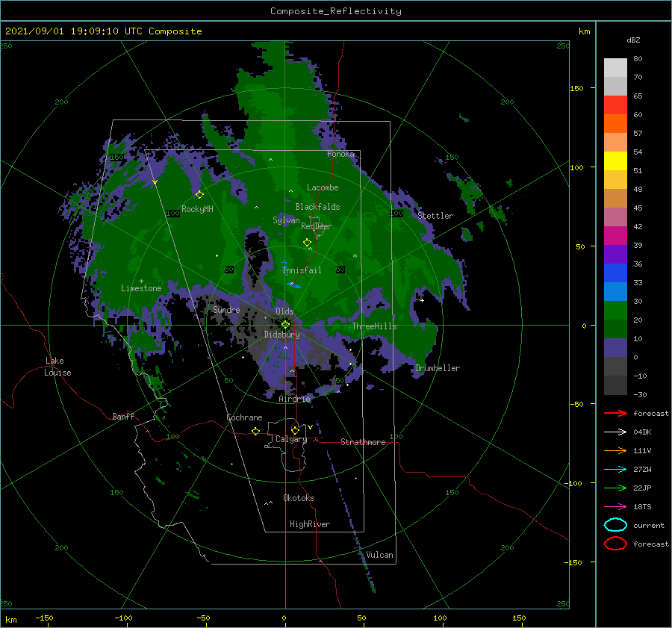Click the yellow diamond marker above Calgary label

(x=295, y=430)
